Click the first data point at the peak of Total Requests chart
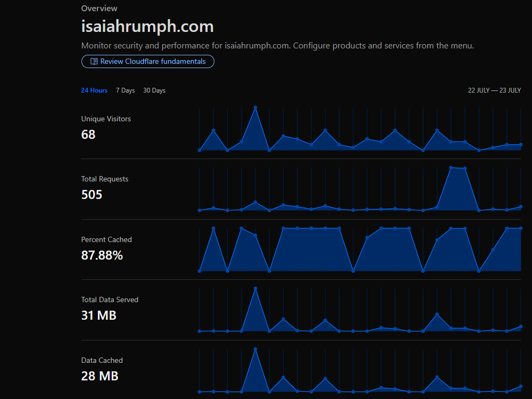Viewport: 532px width, 399px height. click(x=451, y=168)
